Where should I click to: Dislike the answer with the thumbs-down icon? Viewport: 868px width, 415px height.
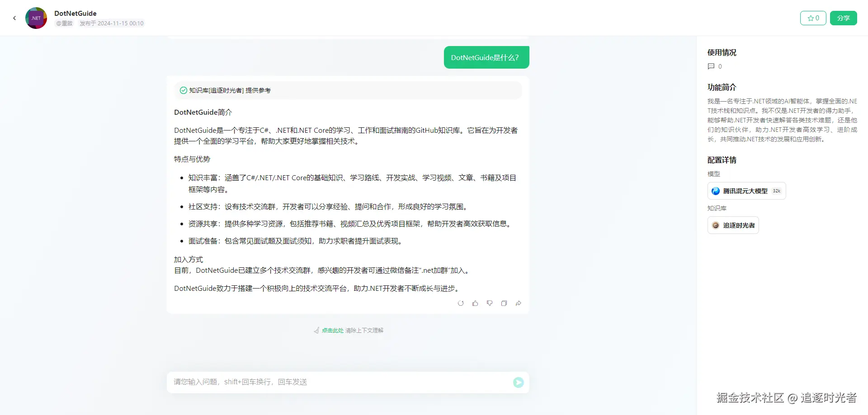(490, 303)
